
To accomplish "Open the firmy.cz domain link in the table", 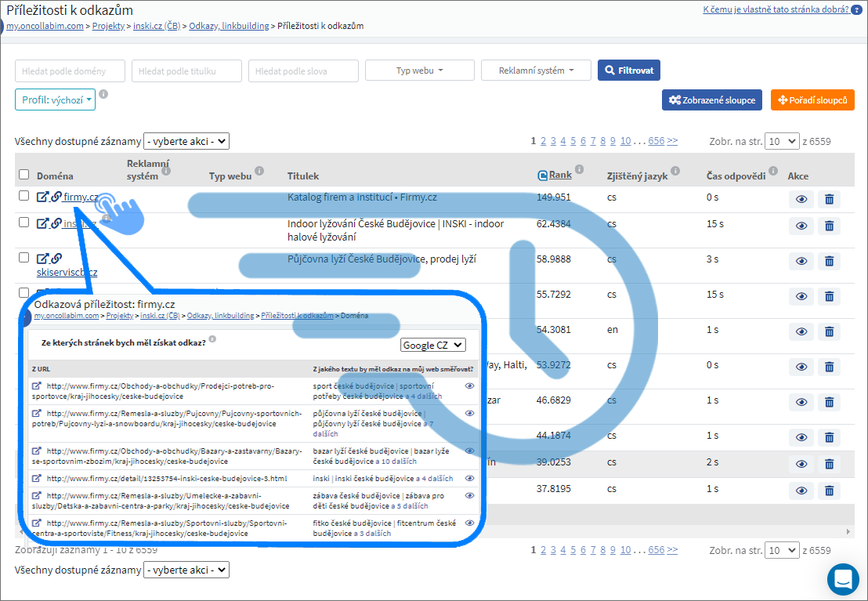I will pos(81,197).
